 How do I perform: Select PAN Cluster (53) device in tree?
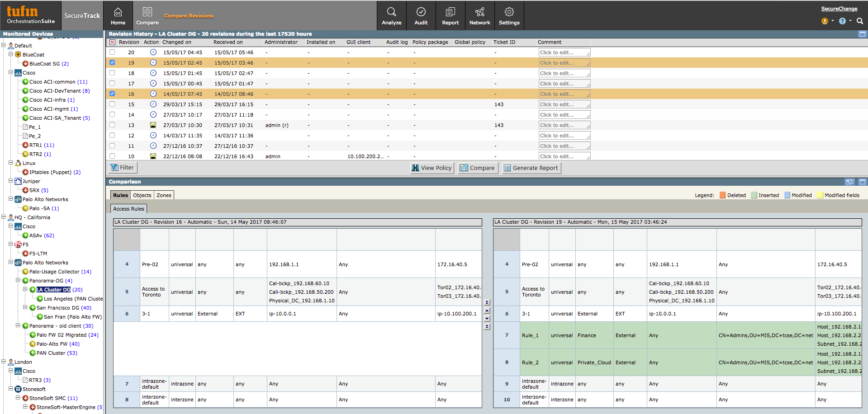57,353
